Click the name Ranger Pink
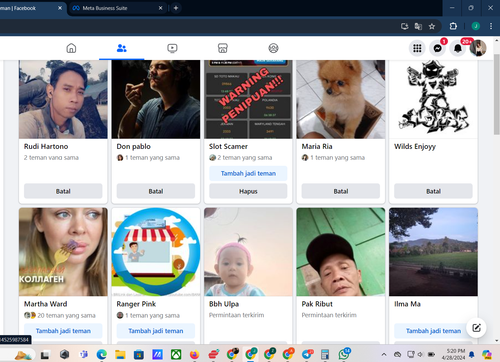Viewport: 500px width, 362px height. tap(136, 304)
